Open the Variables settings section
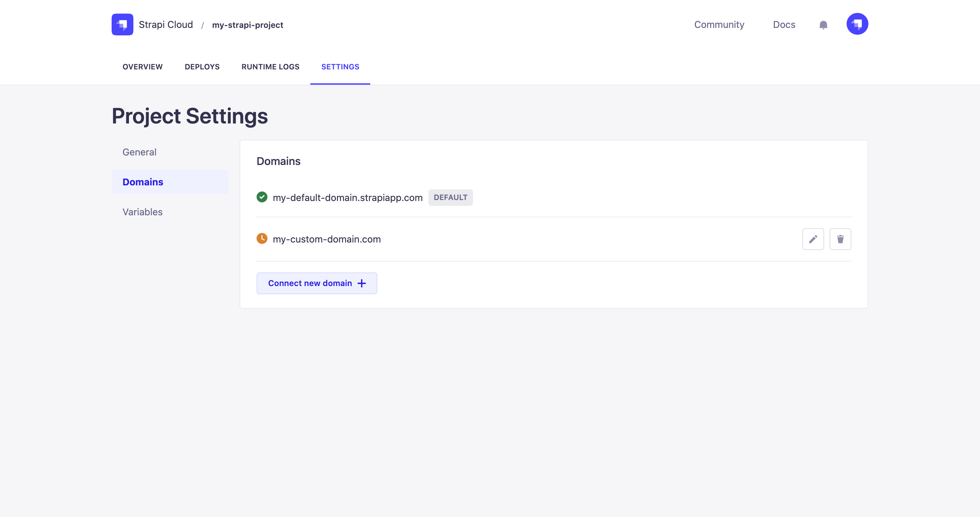980x517 pixels. [x=142, y=211]
